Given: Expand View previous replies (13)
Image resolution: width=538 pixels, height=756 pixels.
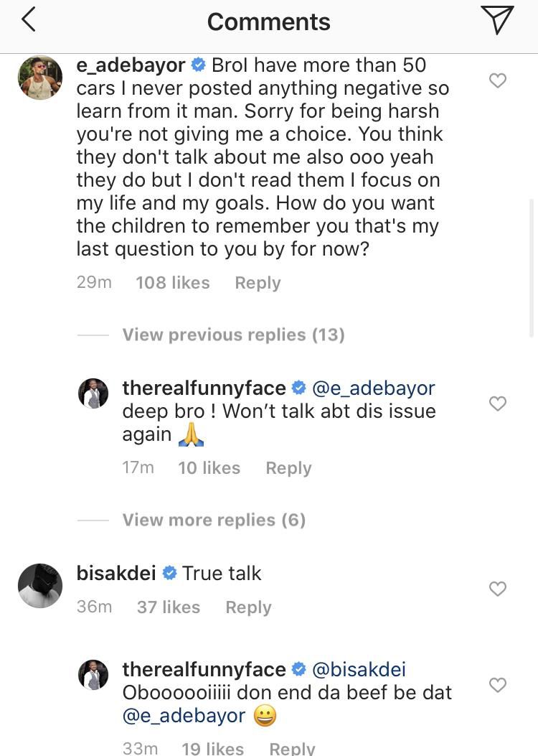Looking at the screenshot, I should click(233, 335).
